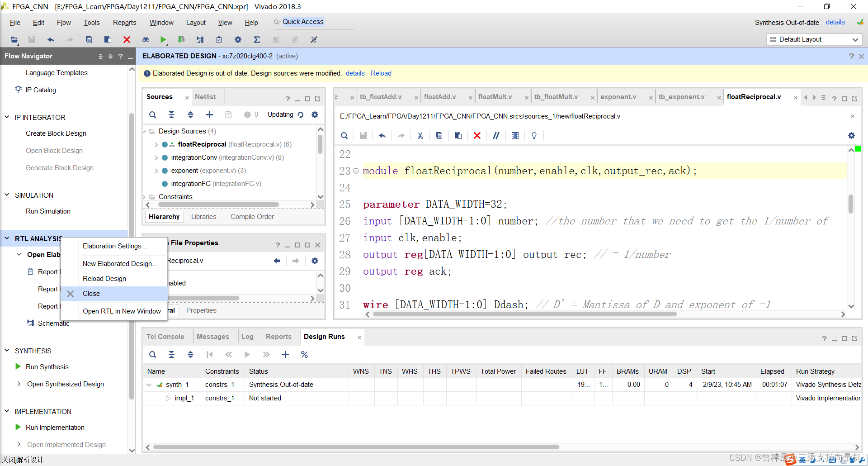Click the Sigma report icon in main toolbar
This screenshot has width=868, height=466.
[x=257, y=40]
